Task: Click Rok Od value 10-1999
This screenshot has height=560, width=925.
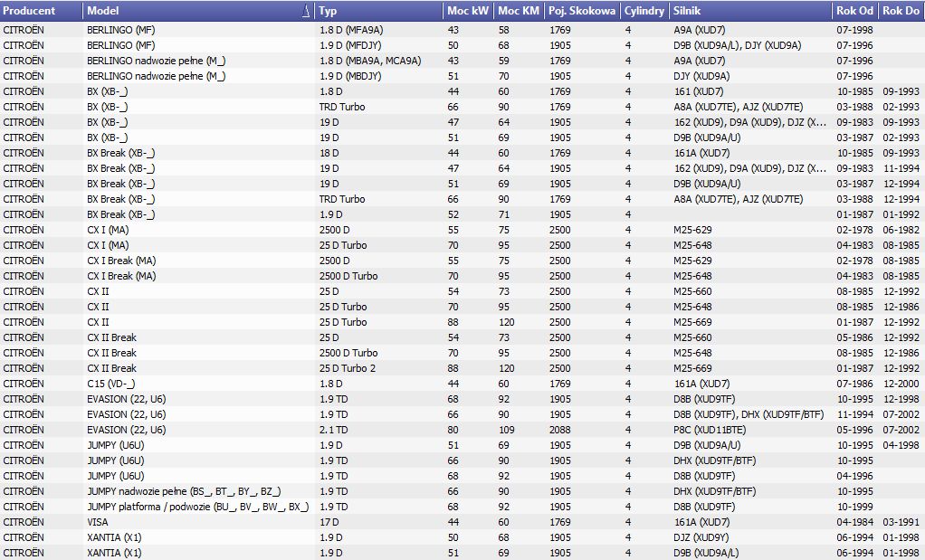Action: [854, 507]
